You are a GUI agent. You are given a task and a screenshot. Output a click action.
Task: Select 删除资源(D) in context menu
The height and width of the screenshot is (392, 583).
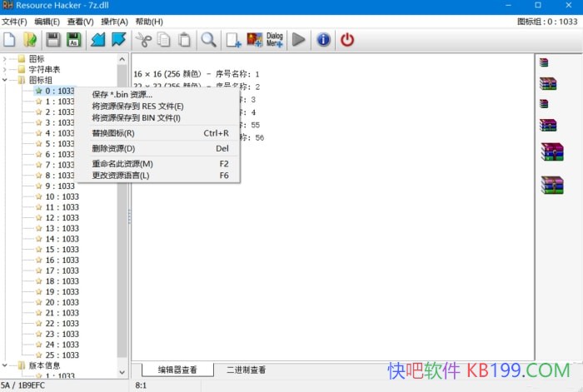[x=113, y=148]
